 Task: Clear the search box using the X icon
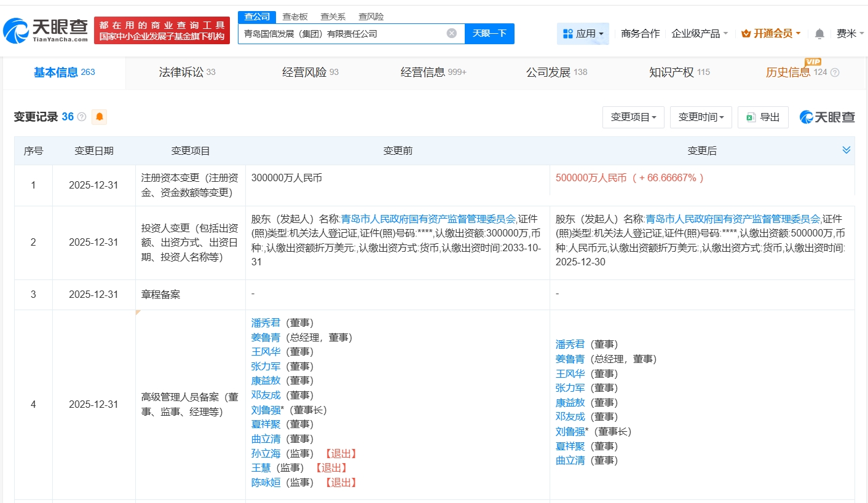pos(453,33)
